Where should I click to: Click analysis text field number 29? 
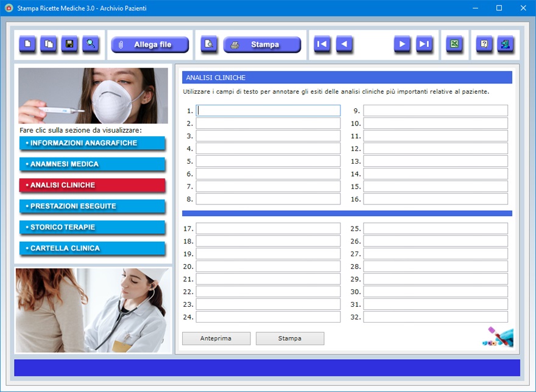435,279
